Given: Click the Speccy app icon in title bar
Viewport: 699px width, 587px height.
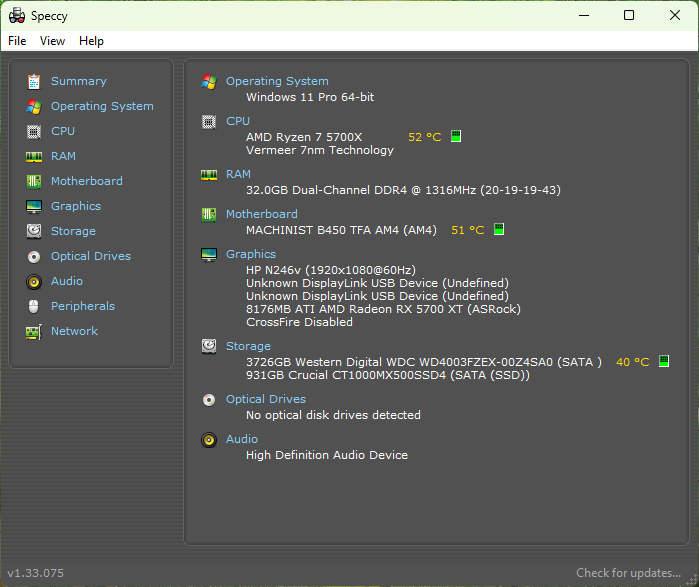Looking at the screenshot, I should tap(17, 16).
